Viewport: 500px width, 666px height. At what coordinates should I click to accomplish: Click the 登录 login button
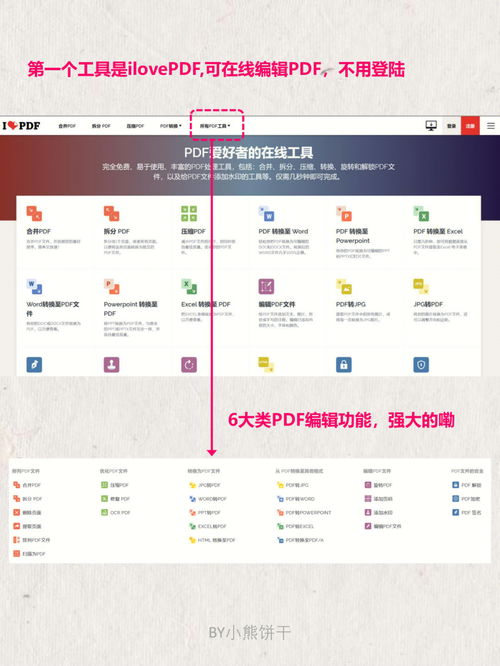coord(452,126)
